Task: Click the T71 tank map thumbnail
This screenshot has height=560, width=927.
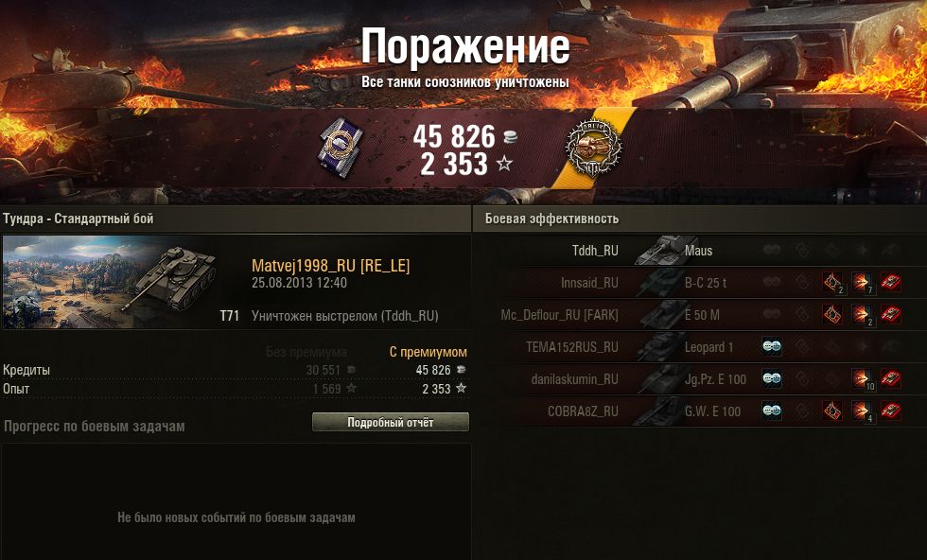Action: pos(112,282)
